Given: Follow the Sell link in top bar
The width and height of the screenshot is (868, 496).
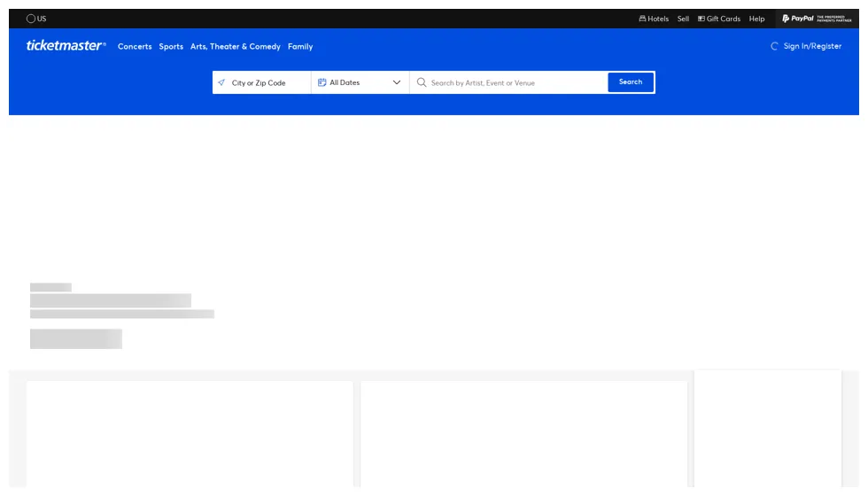Looking at the screenshot, I should click(x=683, y=19).
